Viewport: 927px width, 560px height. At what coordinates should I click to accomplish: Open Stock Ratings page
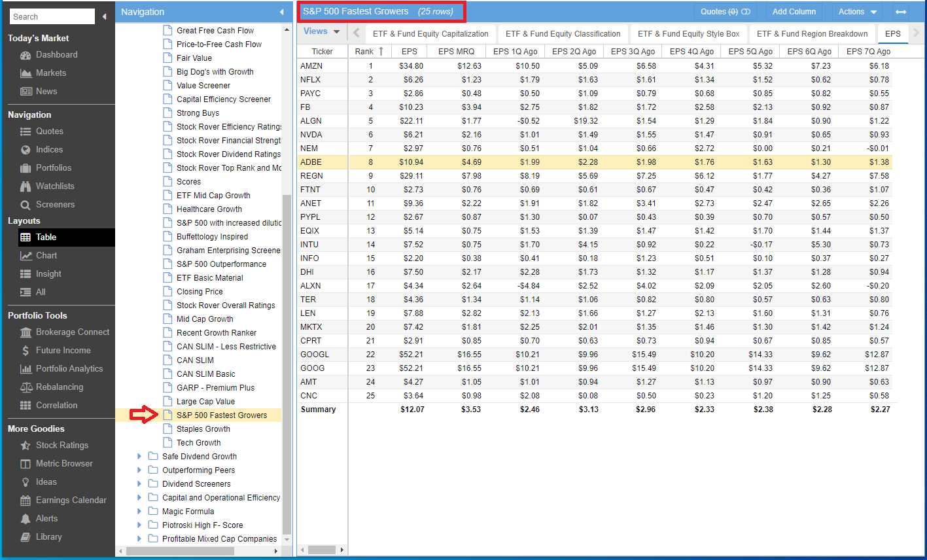[x=54, y=446]
